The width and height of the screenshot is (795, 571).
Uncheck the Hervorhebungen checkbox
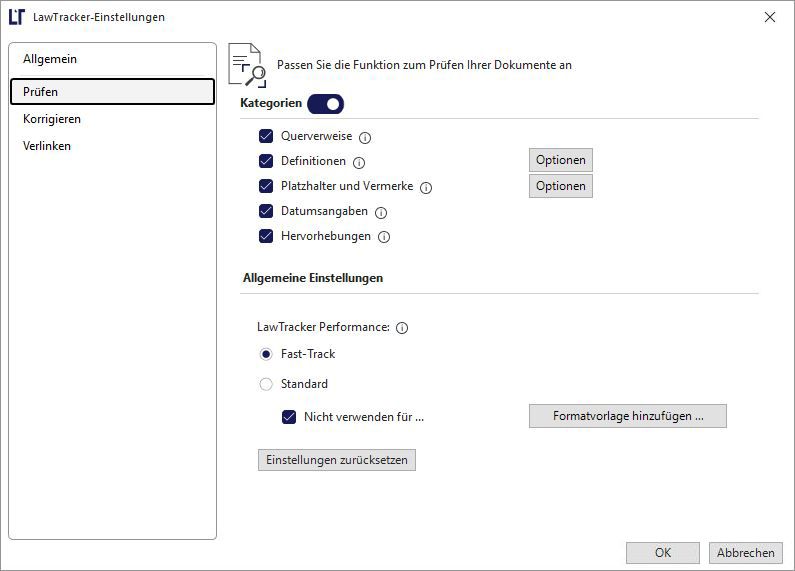click(266, 236)
